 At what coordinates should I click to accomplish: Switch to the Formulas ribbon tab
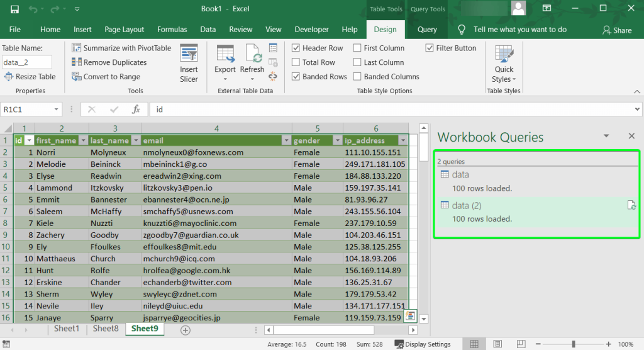[172, 30]
